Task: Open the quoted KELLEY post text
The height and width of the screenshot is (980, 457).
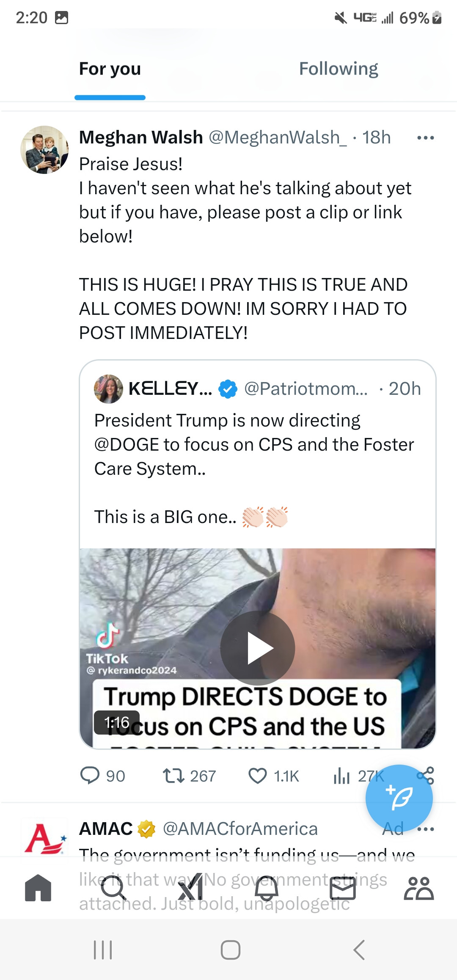Action: 254,445
